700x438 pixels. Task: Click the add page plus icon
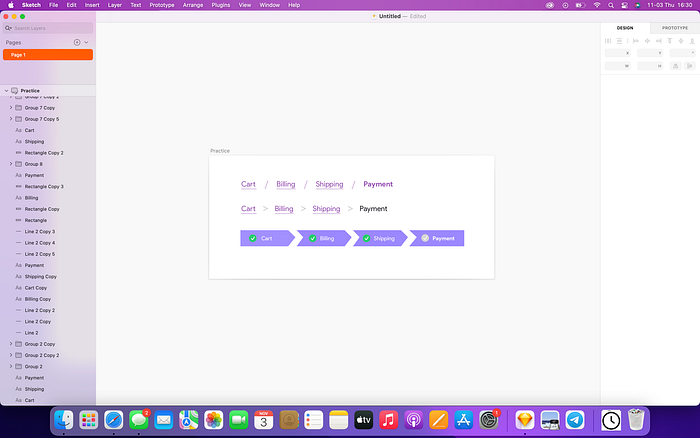pos(77,42)
